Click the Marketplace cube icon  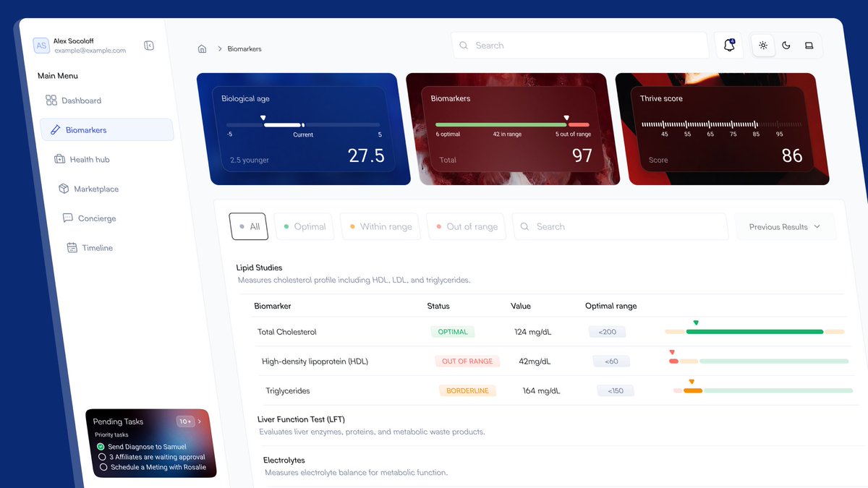pyautogui.click(x=64, y=189)
